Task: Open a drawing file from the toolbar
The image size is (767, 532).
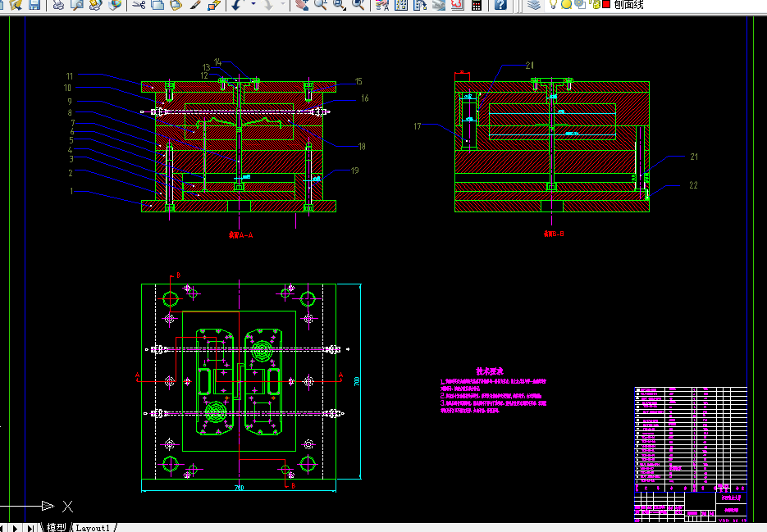Action: (x=16, y=4)
